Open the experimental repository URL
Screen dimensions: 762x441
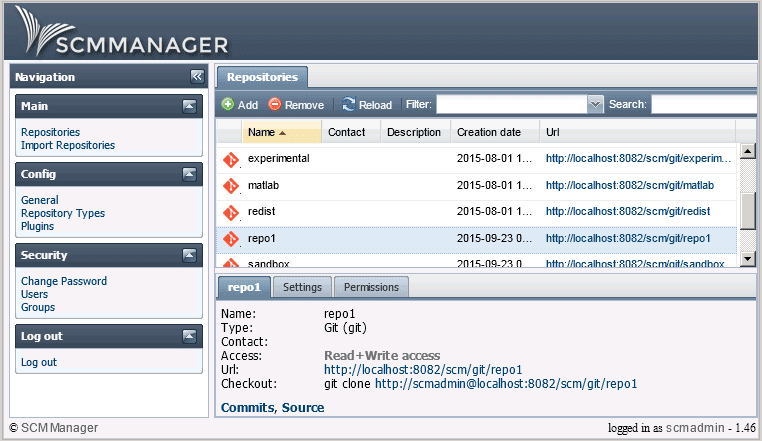638,159
